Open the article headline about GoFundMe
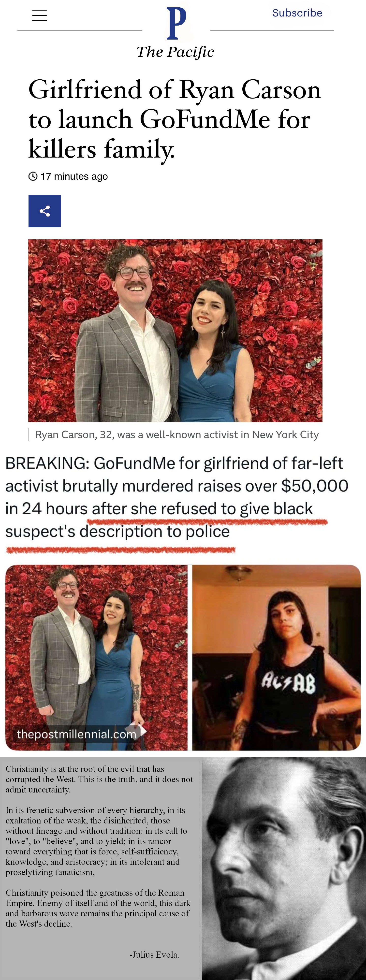 click(x=175, y=119)
